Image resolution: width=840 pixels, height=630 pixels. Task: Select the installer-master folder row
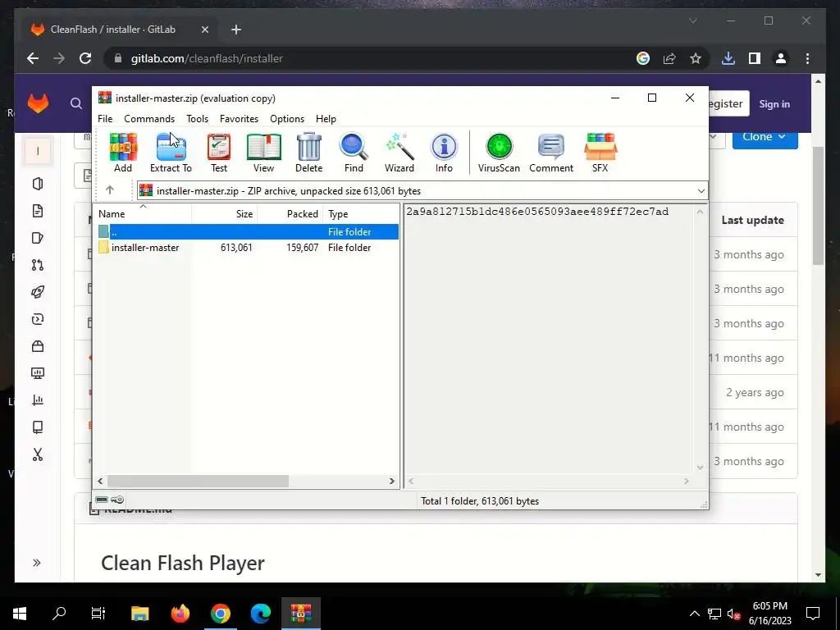coord(247,248)
